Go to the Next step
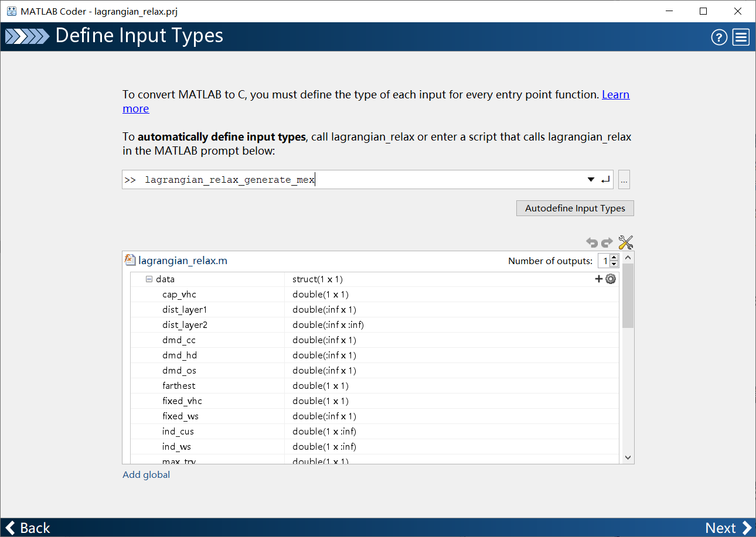 pos(728,528)
